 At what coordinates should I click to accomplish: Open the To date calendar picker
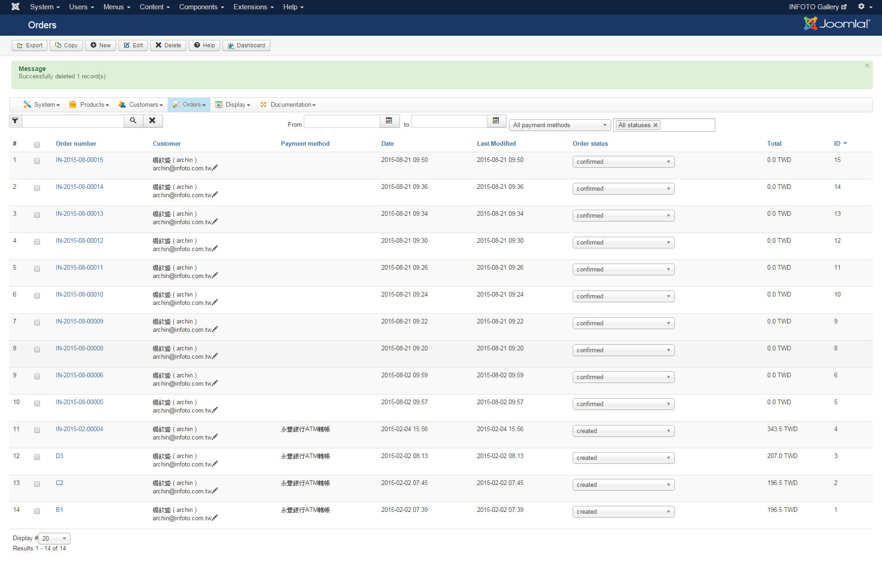point(496,121)
